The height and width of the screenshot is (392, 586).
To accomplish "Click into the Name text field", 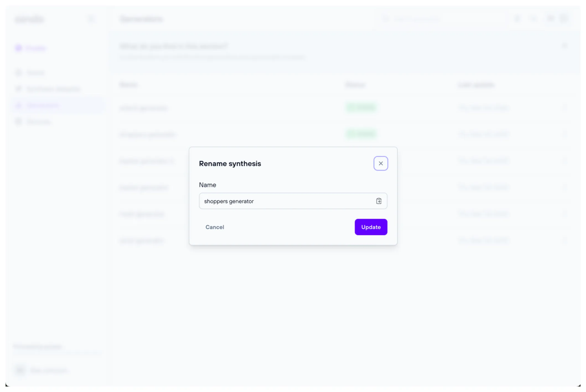I will 285,201.
